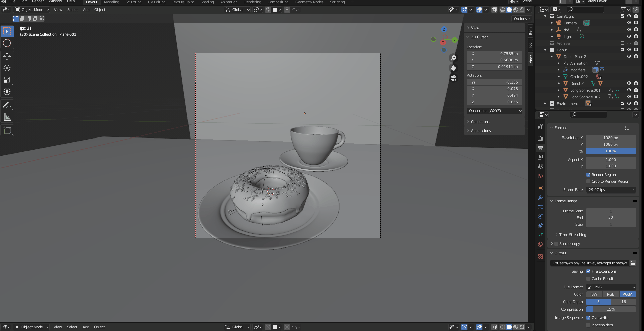Screen dimensions: 644x331
Task: Set render color mode to RGB
Action: [611, 294]
